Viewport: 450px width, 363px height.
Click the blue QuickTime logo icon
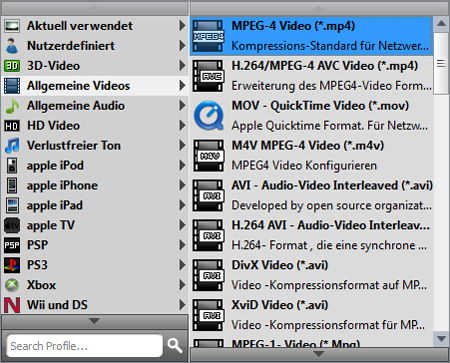pyautogui.click(x=208, y=116)
